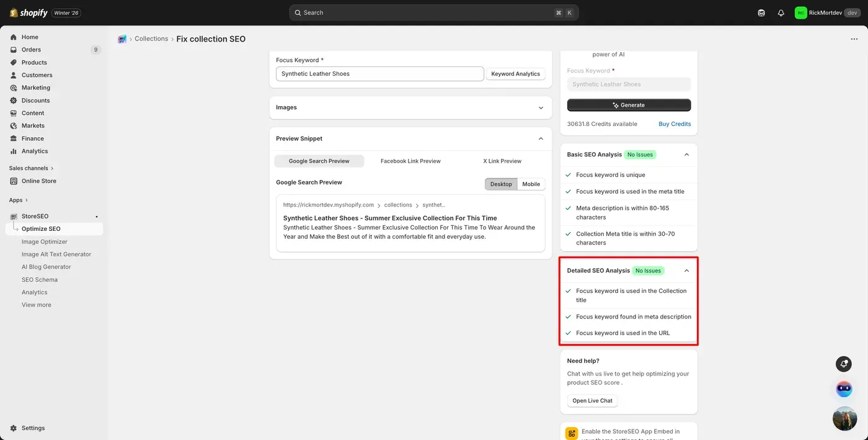Click the Keyword Analytics button
This screenshot has height=440, width=868.
click(515, 74)
